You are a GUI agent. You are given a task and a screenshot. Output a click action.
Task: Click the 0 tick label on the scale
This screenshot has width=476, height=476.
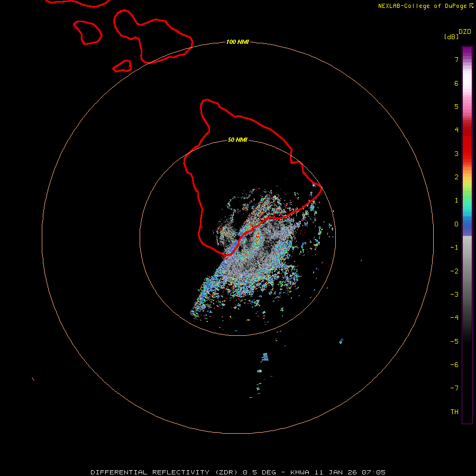[x=456, y=224]
